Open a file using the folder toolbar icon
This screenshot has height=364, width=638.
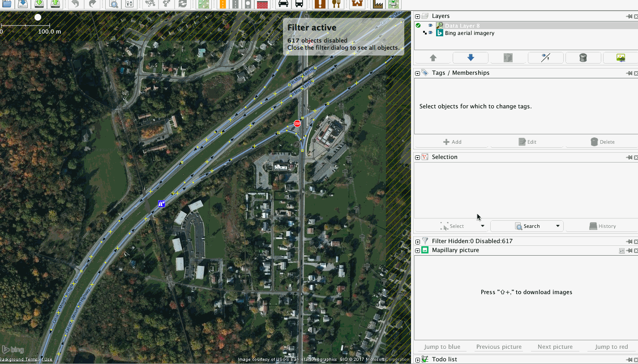point(6,4)
